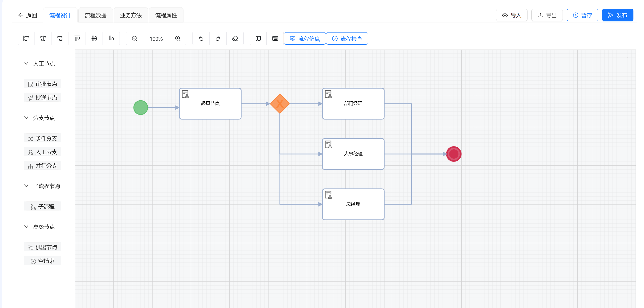Open the 流程属性 tab
This screenshot has width=644, height=308.
pyautogui.click(x=166, y=15)
